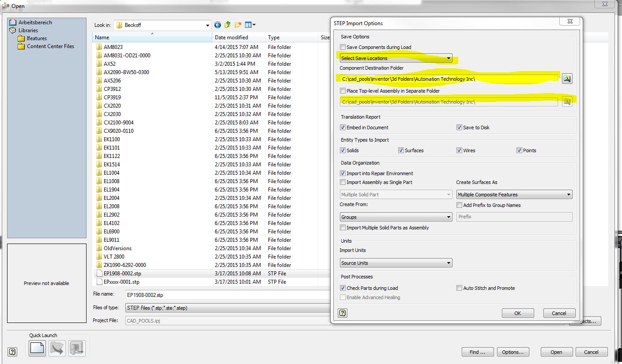Click the Find button
The height and width of the screenshot is (364, 622).
tap(477, 352)
